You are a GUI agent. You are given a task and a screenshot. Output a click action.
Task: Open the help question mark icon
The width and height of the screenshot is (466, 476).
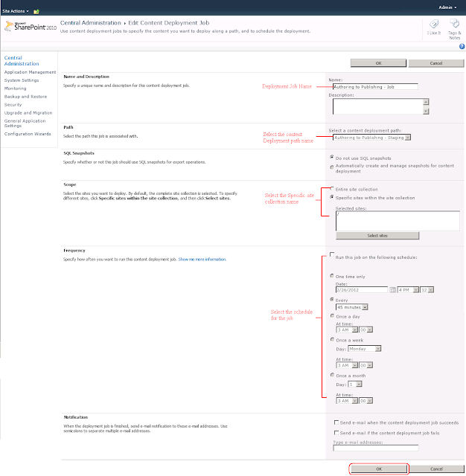coord(462,46)
